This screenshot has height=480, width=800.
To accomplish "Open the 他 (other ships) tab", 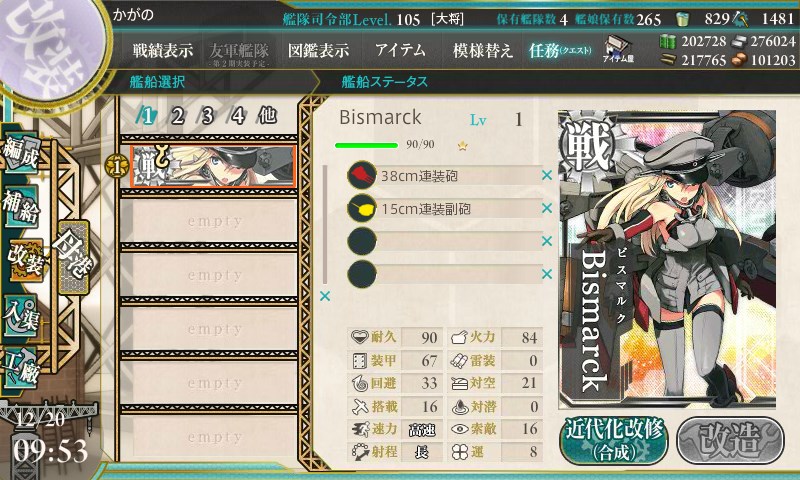I will [268, 115].
